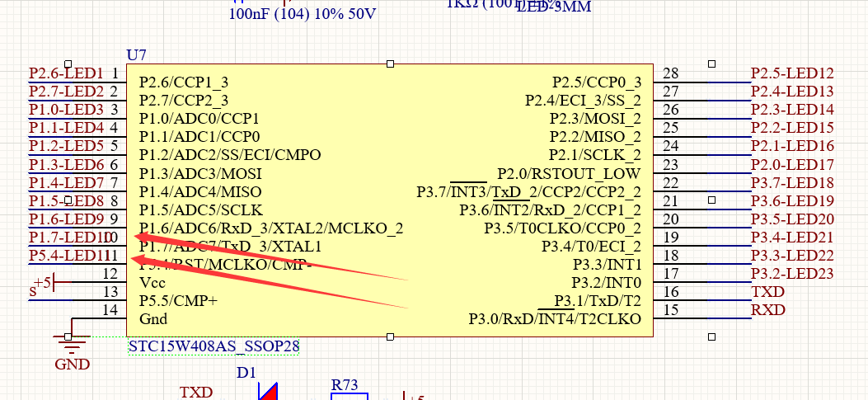The width and height of the screenshot is (868, 400).
Task: Click pin name P1.1/ADC1/CCP0
Action: [199, 137]
